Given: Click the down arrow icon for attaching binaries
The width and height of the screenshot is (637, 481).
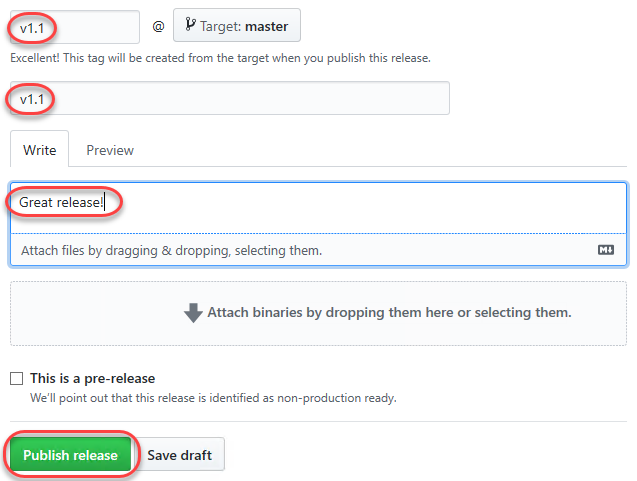Looking at the screenshot, I should [x=193, y=313].
